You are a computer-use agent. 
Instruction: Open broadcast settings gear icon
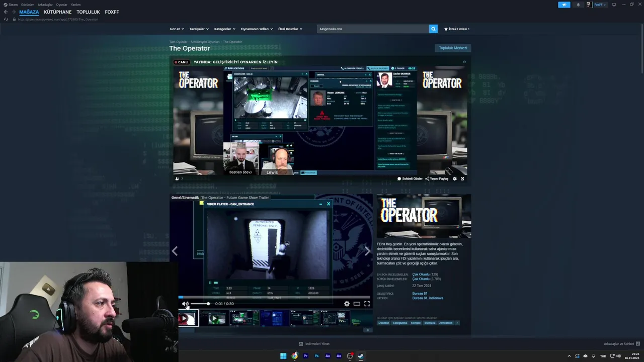455,178
